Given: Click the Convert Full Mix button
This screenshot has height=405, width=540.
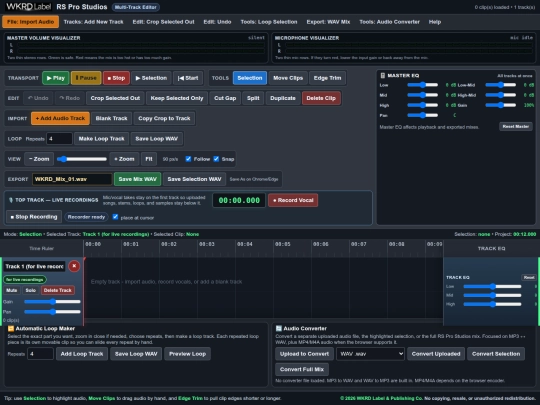Looking at the screenshot, I should pyautogui.click(x=302, y=369).
